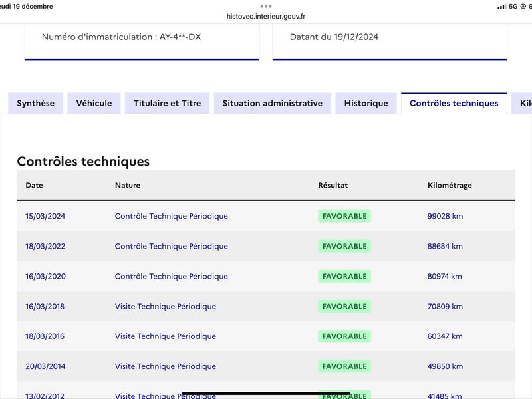Screen dimensions: 532x399
Task: Select the date 16/03/2018
Action: (45, 307)
